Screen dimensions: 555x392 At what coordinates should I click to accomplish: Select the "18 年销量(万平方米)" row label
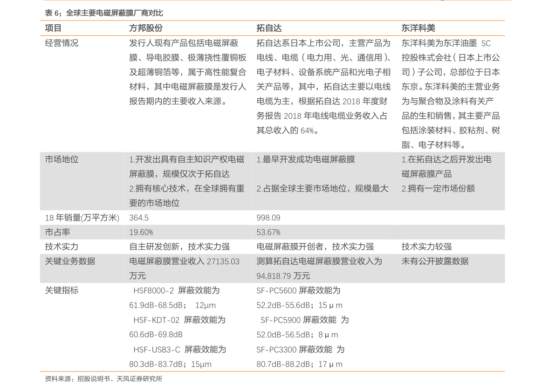[82, 218]
